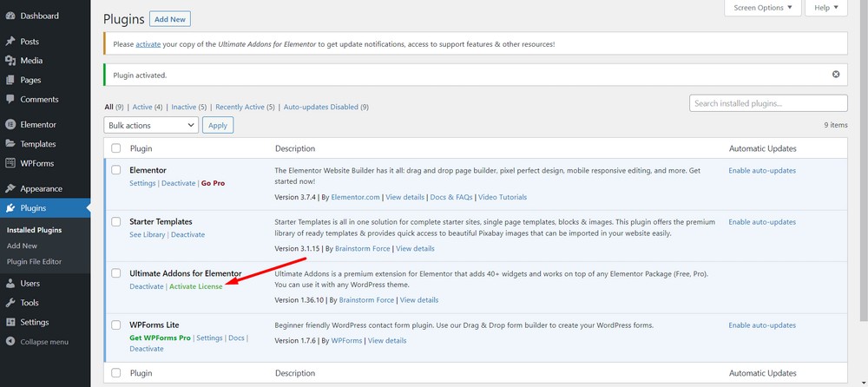Expand the Screen Options panel
The image size is (868, 387).
763,8
